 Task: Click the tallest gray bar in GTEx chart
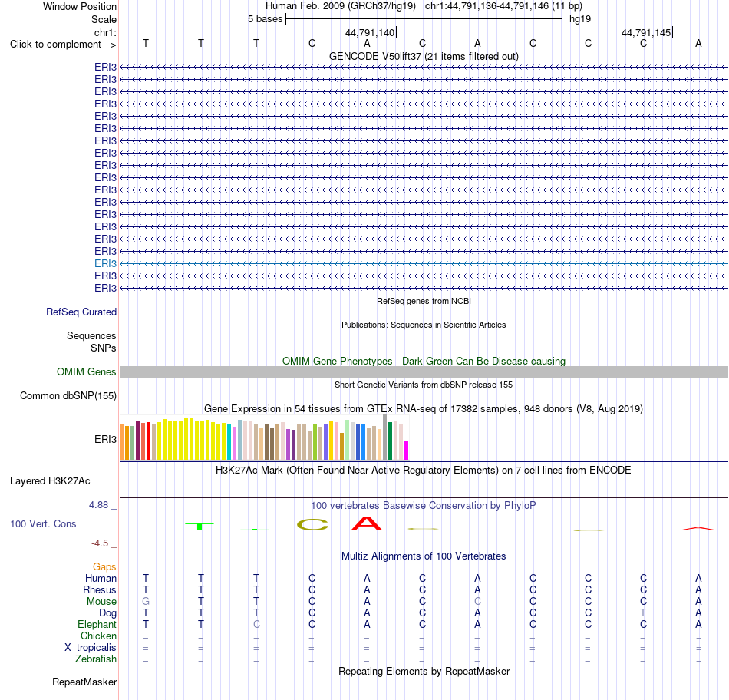pyautogui.click(x=385, y=438)
